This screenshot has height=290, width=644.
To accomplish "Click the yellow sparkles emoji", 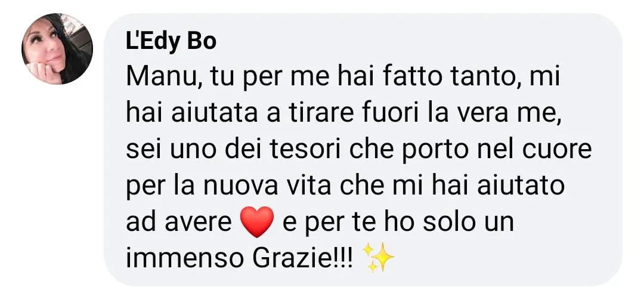I will (379, 258).
